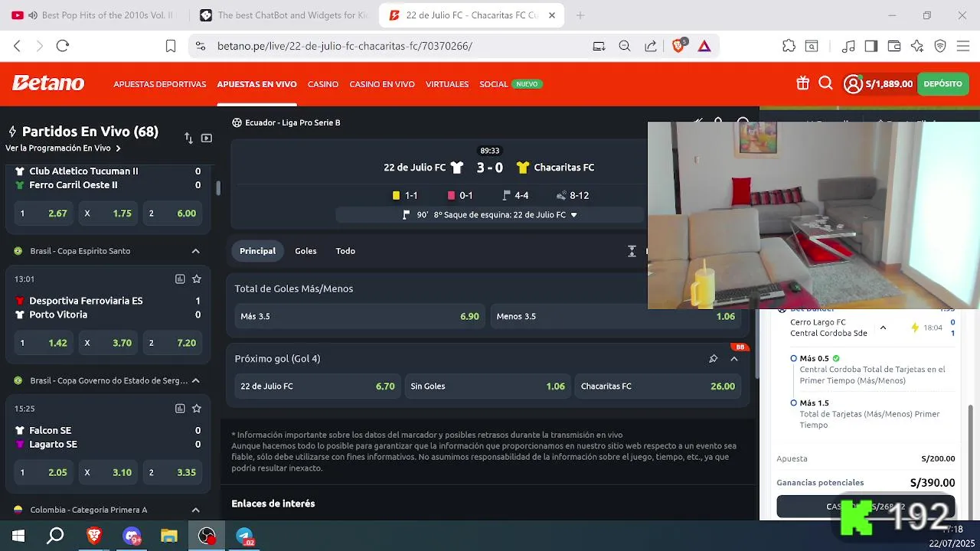Open the Brave Leo AI sparkle icon
Image resolution: width=980 pixels, height=551 pixels.
pos(917,46)
